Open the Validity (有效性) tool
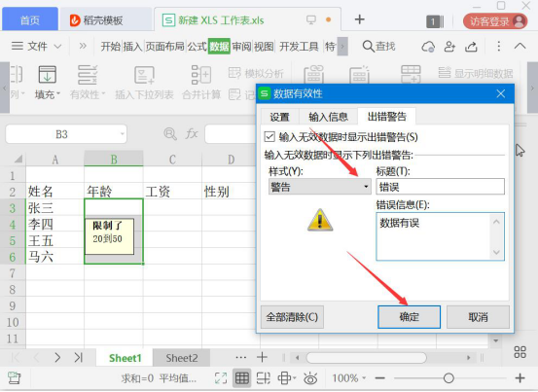Viewport: 538px width, 392px height. click(88, 83)
